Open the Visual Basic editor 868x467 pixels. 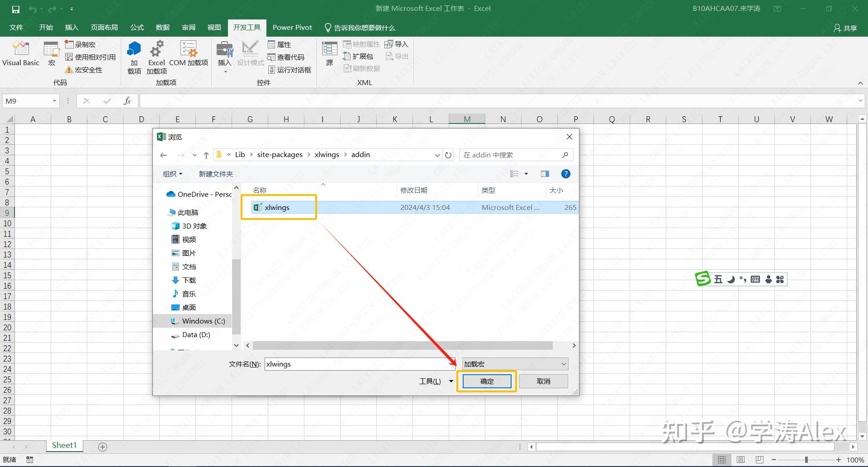pyautogui.click(x=20, y=53)
